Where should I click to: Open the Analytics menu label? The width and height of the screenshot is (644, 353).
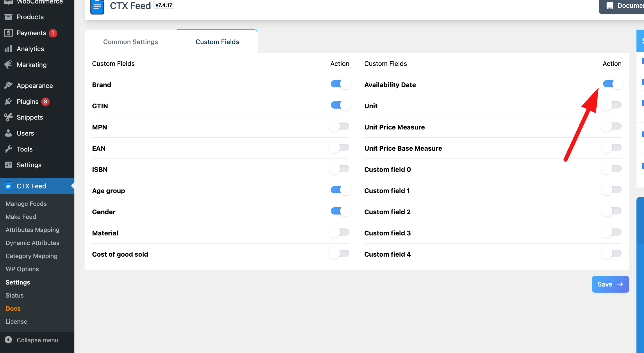point(30,49)
